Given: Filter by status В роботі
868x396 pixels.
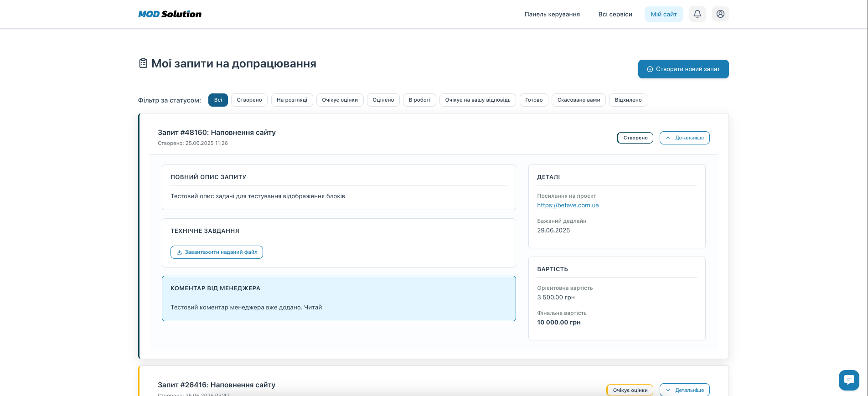Looking at the screenshot, I should coord(419,100).
